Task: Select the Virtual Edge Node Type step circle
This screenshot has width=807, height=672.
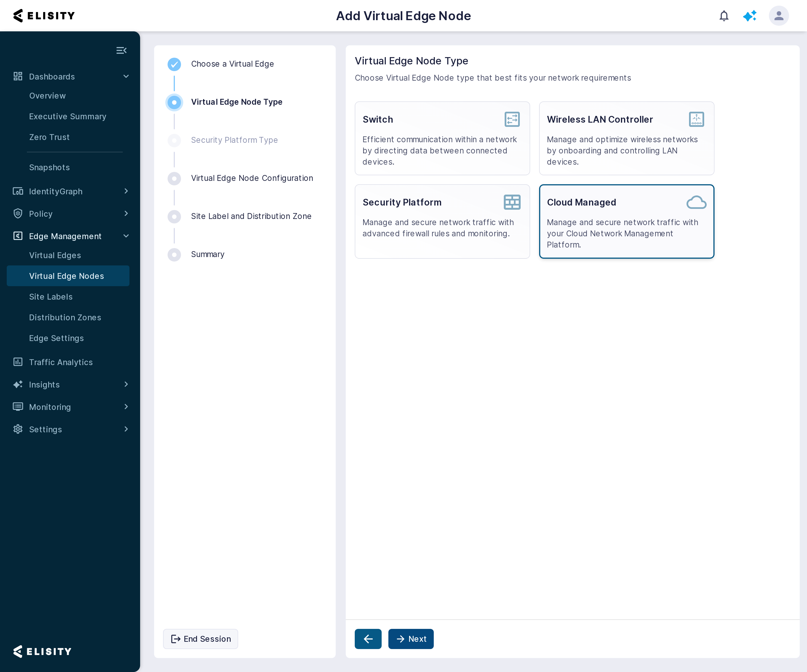Action: coord(174,102)
